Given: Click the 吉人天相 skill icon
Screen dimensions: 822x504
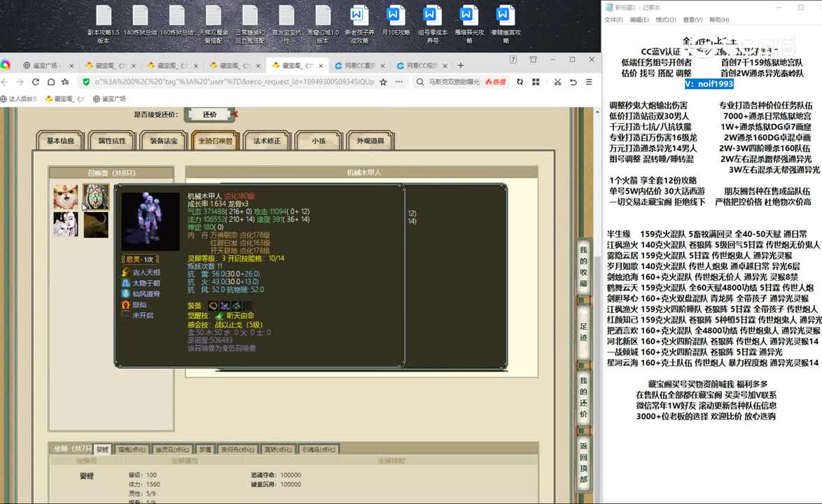Looking at the screenshot, I should click(126, 272).
